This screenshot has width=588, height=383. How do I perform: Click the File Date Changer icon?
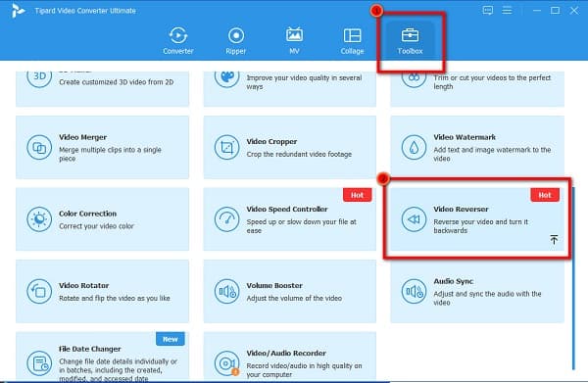pos(39,363)
